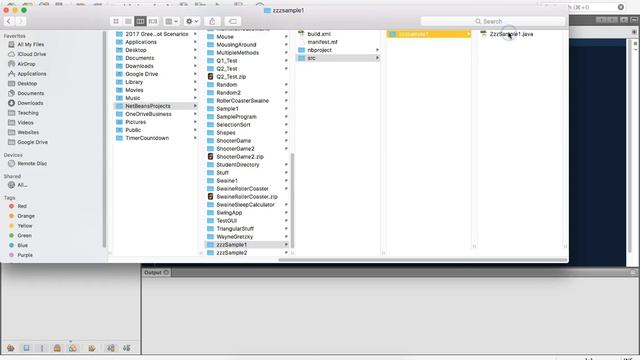The height and width of the screenshot is (360, 640).
Task: Go forward with the Finder forward arrow
Action: pyautogui.click(x=20, y=21)
